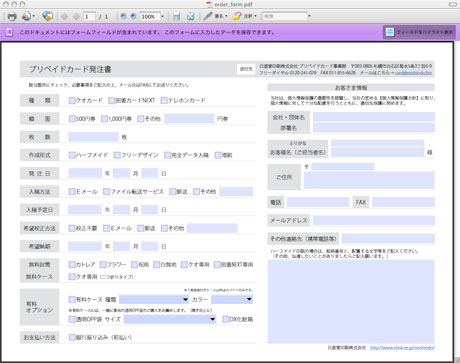
Task: Click the zoom in circle button
Action: pos(133,16)
